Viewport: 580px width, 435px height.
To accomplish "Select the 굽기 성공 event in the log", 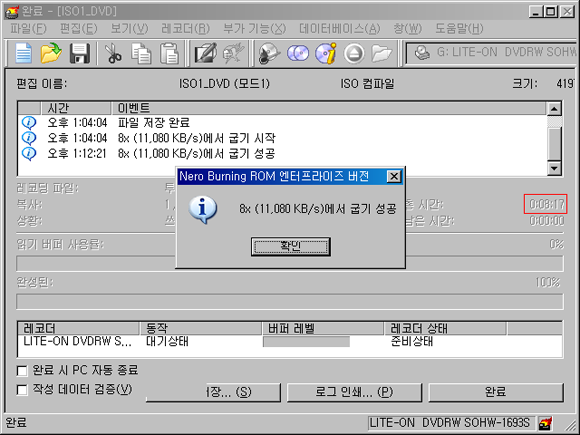I will pos(196,154).
